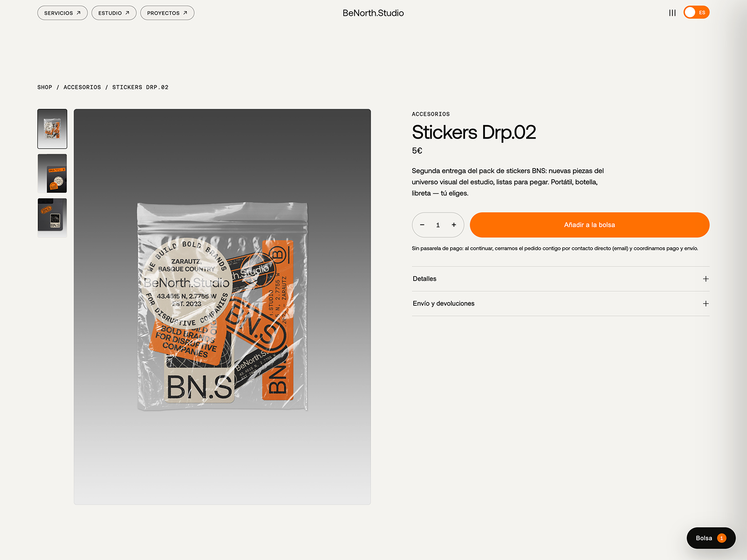Increase quantity with plus icon
Viewport: 747px width, 560px height.
[454, 225]
